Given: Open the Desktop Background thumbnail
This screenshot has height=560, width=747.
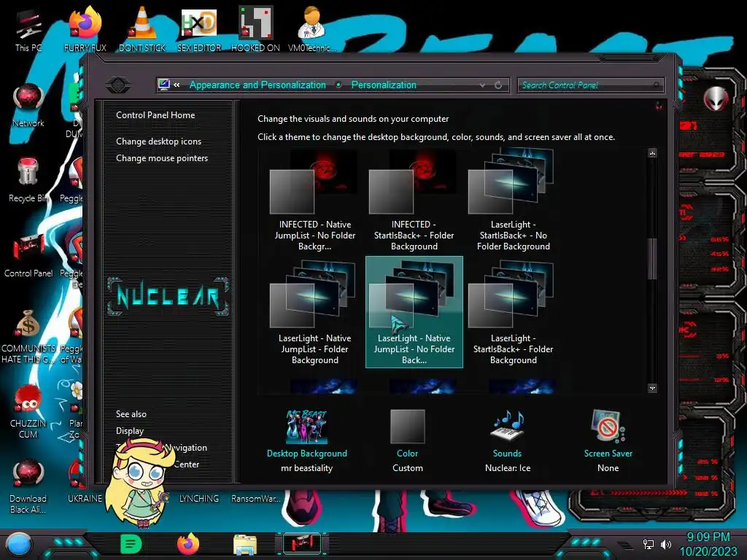Looking at the screenshot, I should [x=307, y=426].
